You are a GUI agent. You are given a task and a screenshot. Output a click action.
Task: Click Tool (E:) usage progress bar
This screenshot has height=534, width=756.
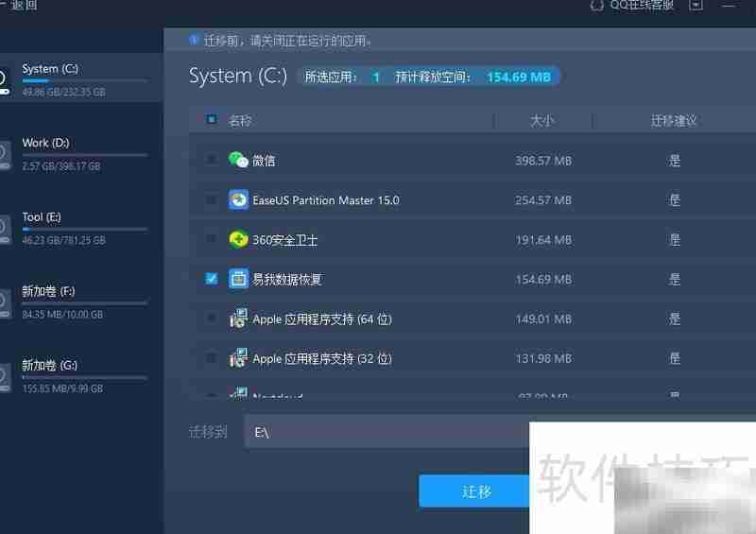[x=85, y=229]
